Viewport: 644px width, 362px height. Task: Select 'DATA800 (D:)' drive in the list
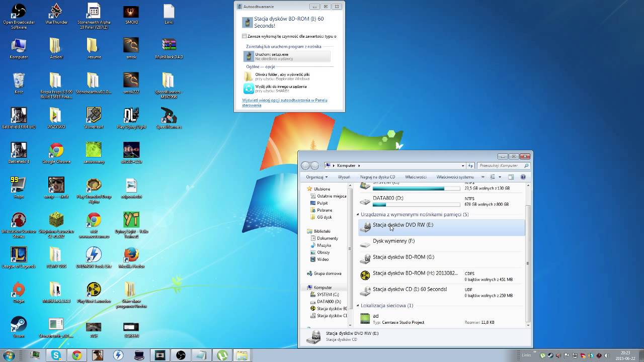coord(441,201)
